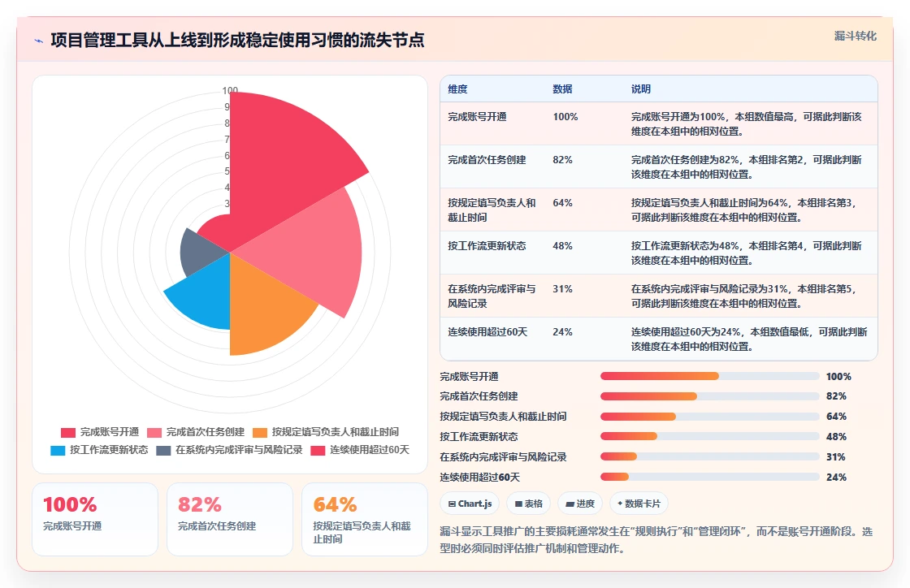Open the 82% 完成首次任务创建 data card
Image resolution: width=910 pixels, height=588 pixels.
coord(230,520)
